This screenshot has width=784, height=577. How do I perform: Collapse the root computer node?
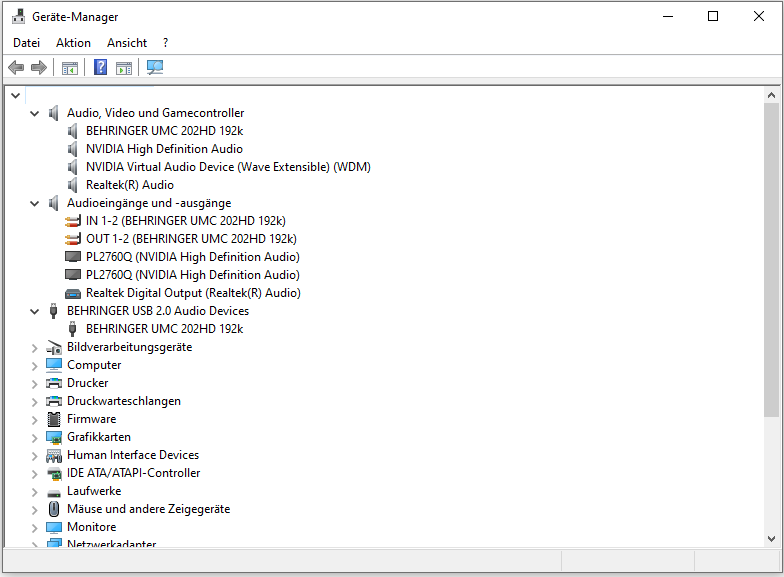[15, 95]
